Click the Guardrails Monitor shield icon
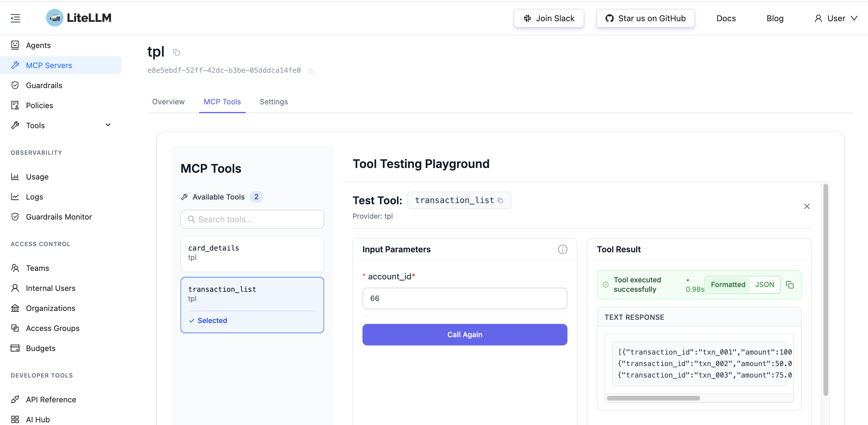The image size is (868, 425). [x=15, y=217]
